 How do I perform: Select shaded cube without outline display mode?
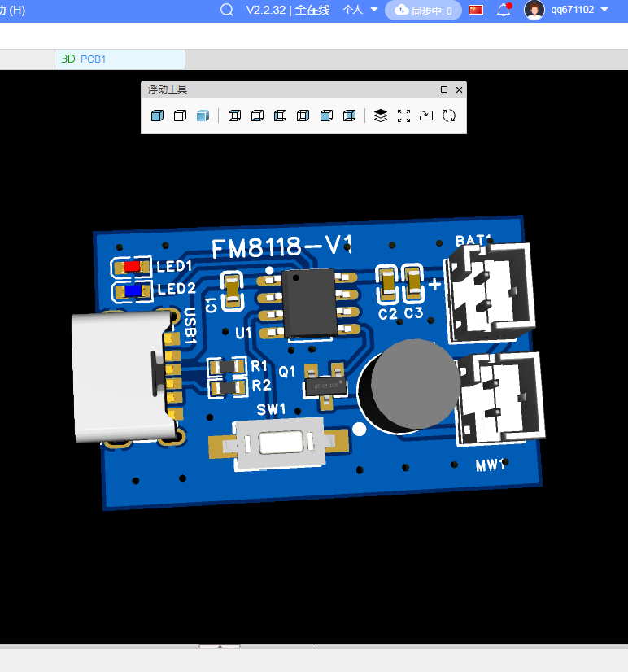(203, 116)
